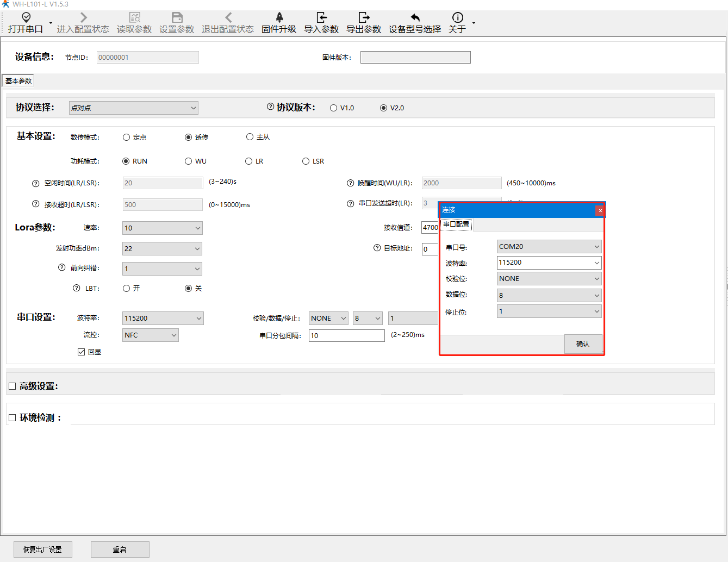728x562 pixels.
Task: Click the Open Serial Port (打开串口) icon
Action: pyautogui.click(x=26, y=18)
